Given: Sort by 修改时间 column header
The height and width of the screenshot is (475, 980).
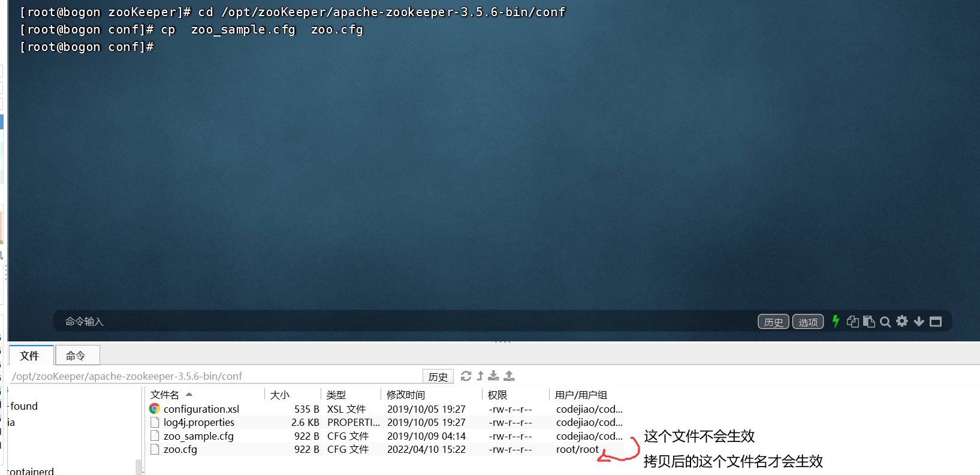Looking at the screenshot, I should coord(406,395).
